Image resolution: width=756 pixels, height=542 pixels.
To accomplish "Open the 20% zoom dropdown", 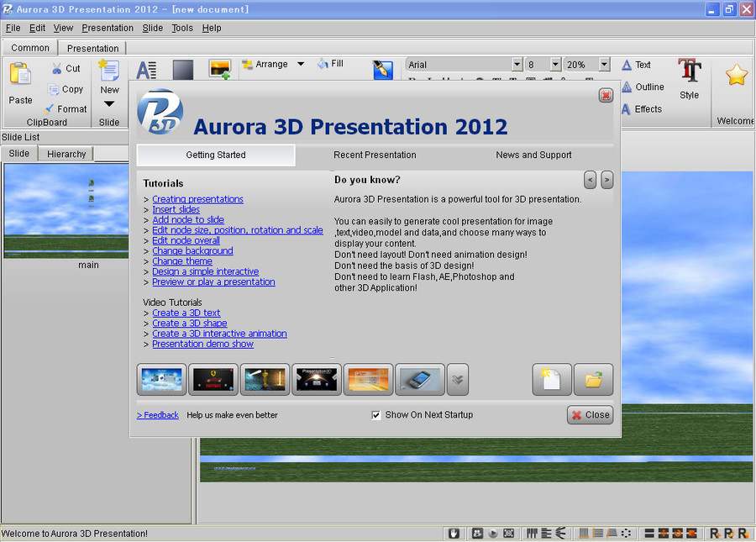I will click(604, 65).
